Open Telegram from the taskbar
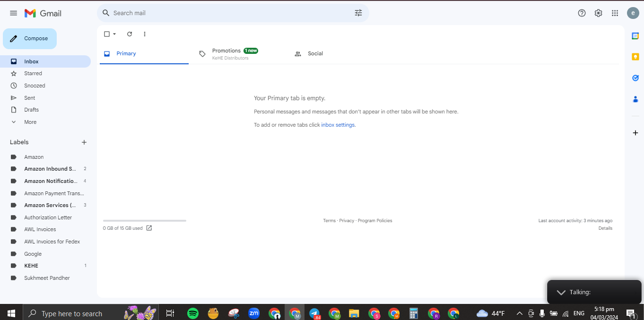This screenshot has height=320, width=644. 315,313
